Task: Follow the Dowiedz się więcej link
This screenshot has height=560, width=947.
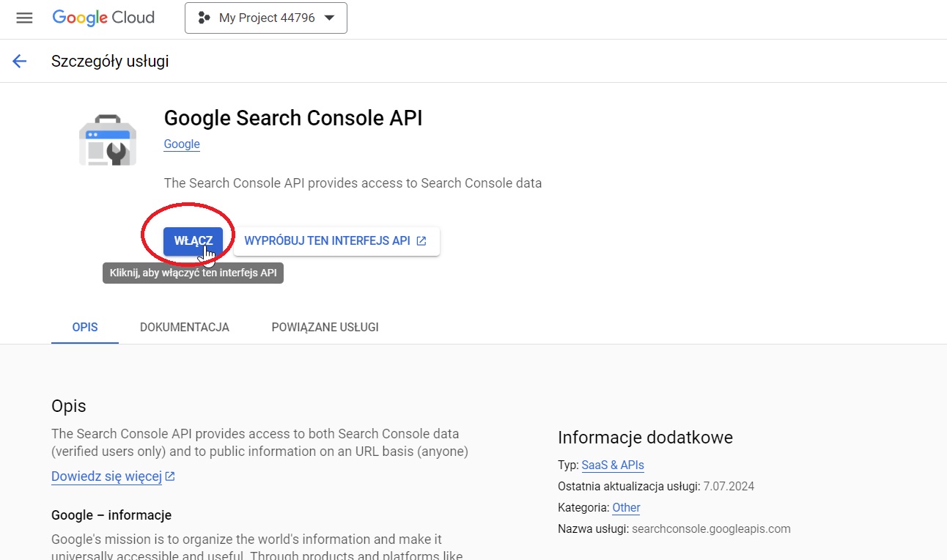Action: point(106,476)
